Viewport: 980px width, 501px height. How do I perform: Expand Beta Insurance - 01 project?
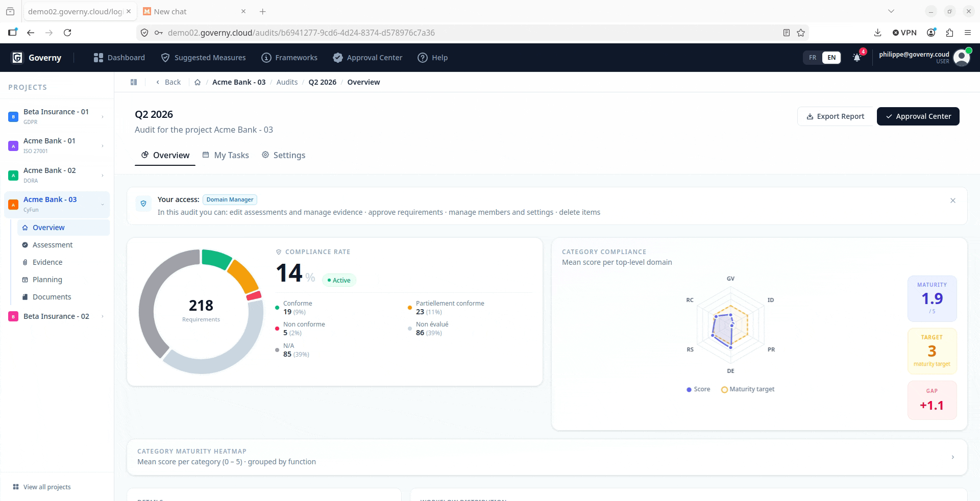(x=103, y=117)
